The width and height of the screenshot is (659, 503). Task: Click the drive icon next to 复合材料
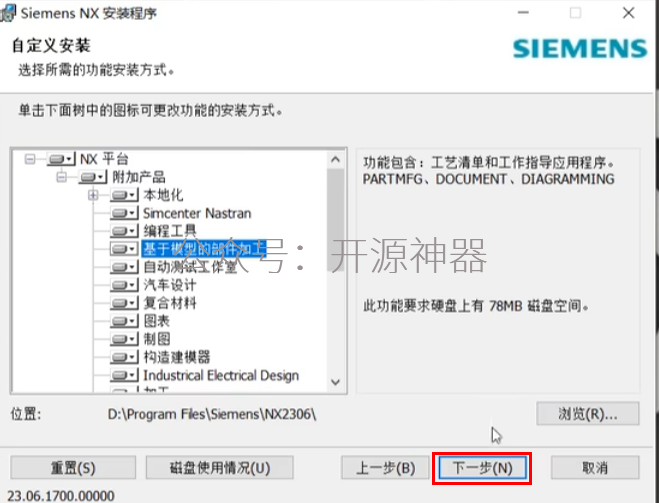coord(124,303)
